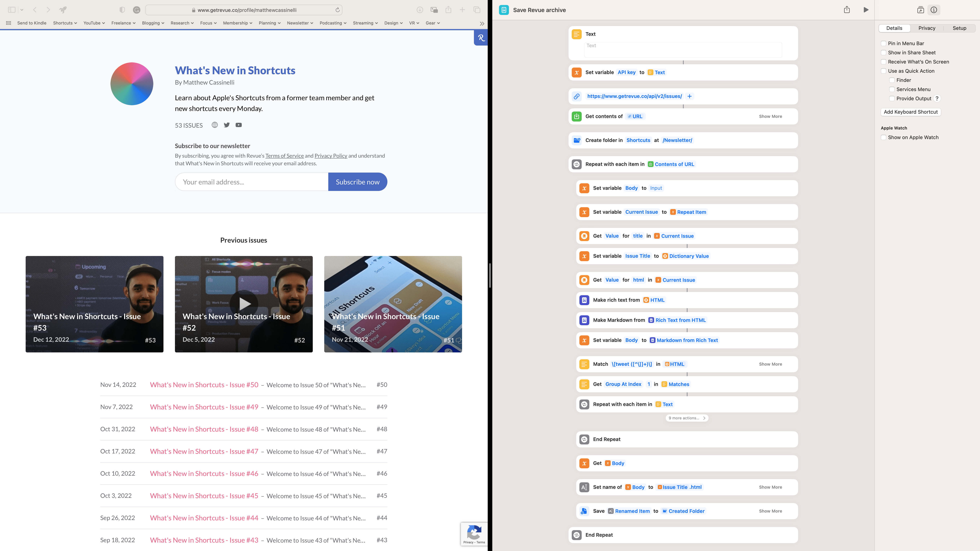Check the Services Menu option
Screen dimensions: 980x551
tap(892, 89)
